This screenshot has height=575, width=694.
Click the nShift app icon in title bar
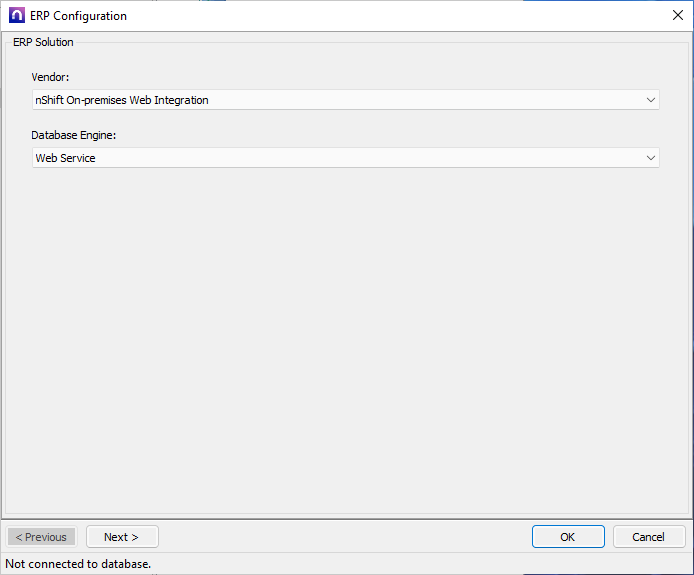point(16,16)
